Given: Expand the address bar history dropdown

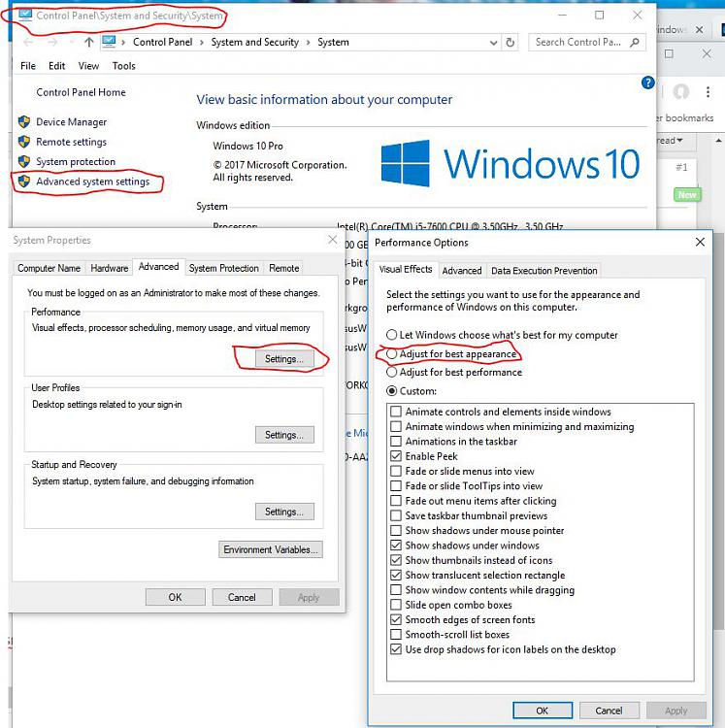Looking at the screenshot, I should [x=493, y=43].
